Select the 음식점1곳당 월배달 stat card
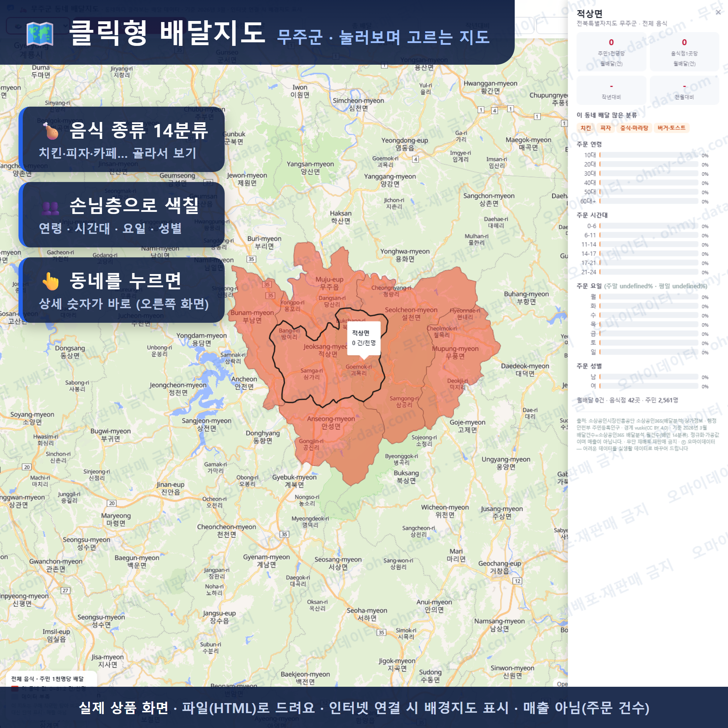Image resolution: width=728 pixels, height=728 pixels. coord(684,52)
